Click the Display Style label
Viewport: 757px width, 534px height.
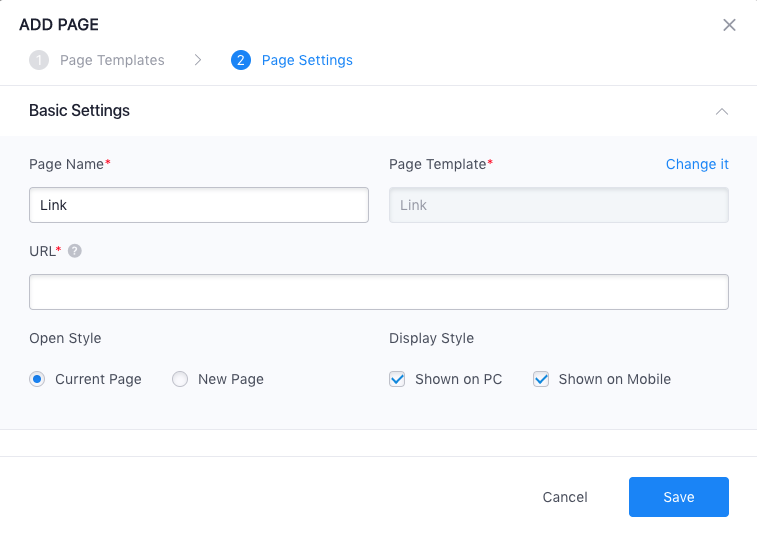(432, 338)
